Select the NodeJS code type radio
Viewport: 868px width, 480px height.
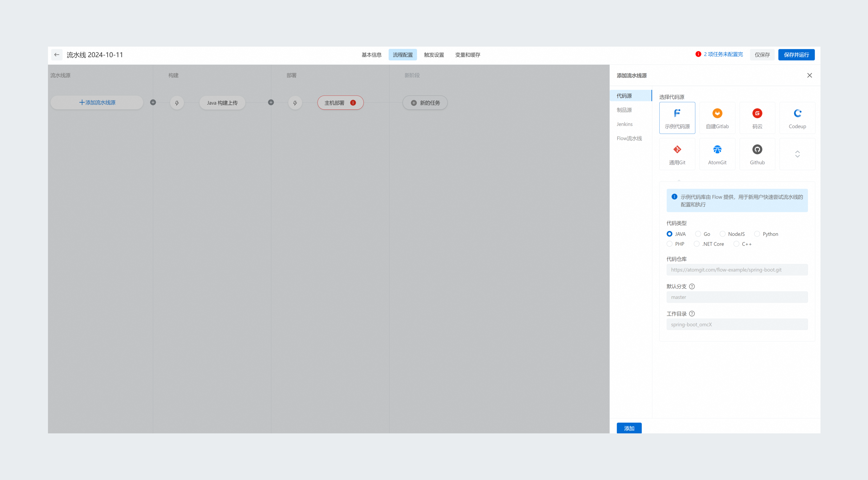tap(722, 234)
